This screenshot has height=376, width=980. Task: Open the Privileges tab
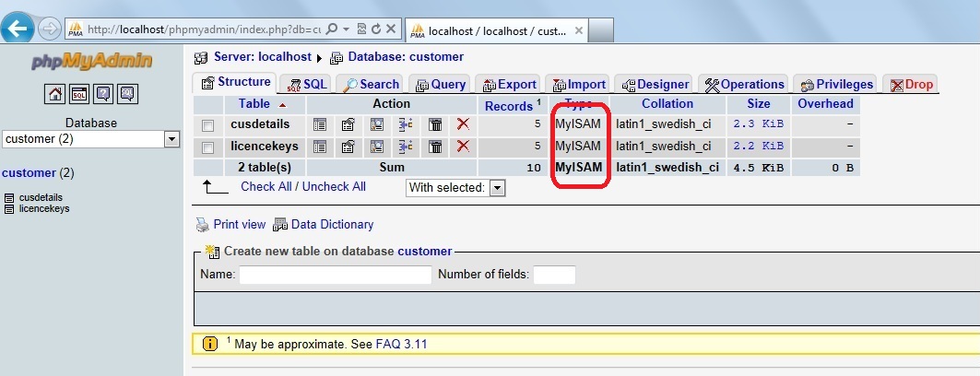pyautogui.click(x=835, y=84)
